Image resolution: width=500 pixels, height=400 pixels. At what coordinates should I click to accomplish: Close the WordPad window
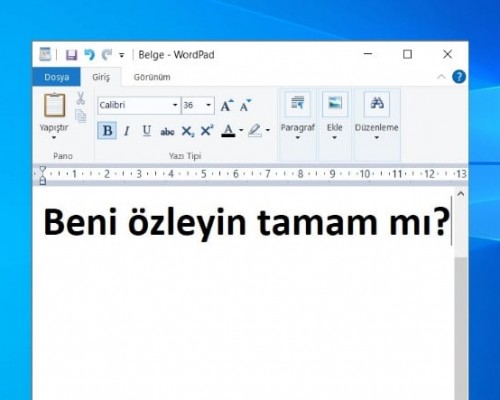coord(447,54)
